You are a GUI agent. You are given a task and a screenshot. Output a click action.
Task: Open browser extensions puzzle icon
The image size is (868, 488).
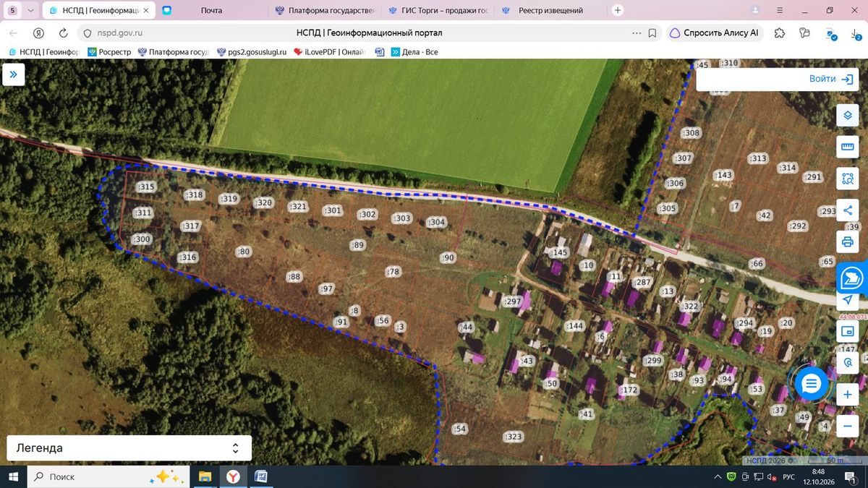click(x=780, y=33)
